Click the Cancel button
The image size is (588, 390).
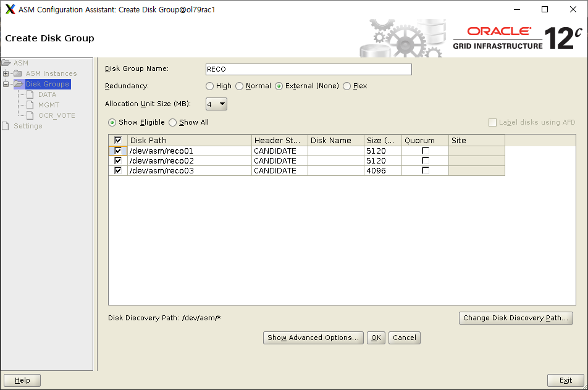404,338
